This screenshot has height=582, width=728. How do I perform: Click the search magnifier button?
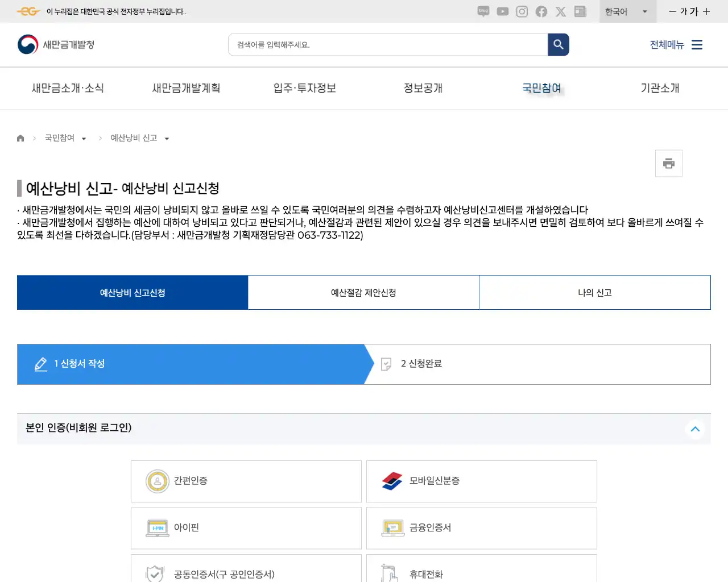coord(558,44)
